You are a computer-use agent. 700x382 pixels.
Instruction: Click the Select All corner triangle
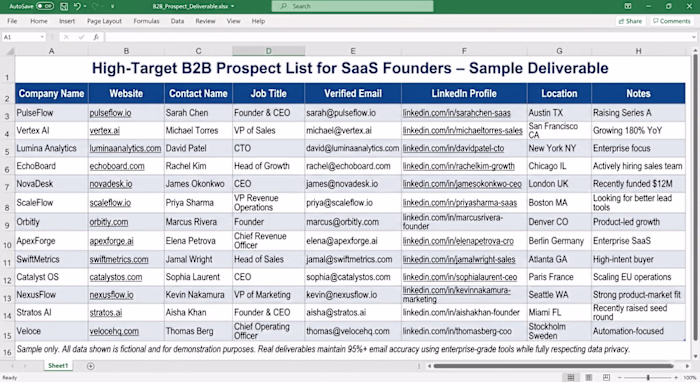9,51
